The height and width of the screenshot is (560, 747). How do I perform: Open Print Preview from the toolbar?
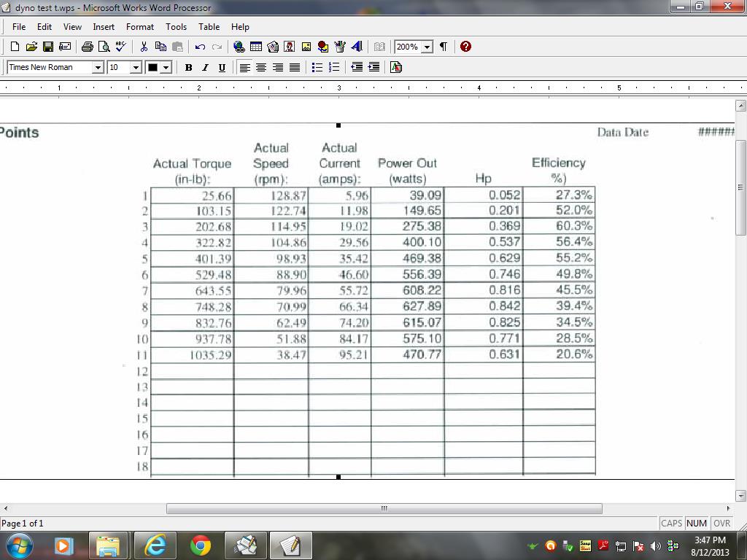pyautogui.click(x=104, y=47)
